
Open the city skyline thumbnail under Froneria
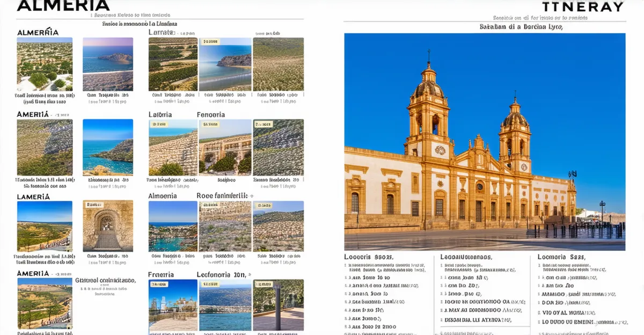click(x=173, y=305)
